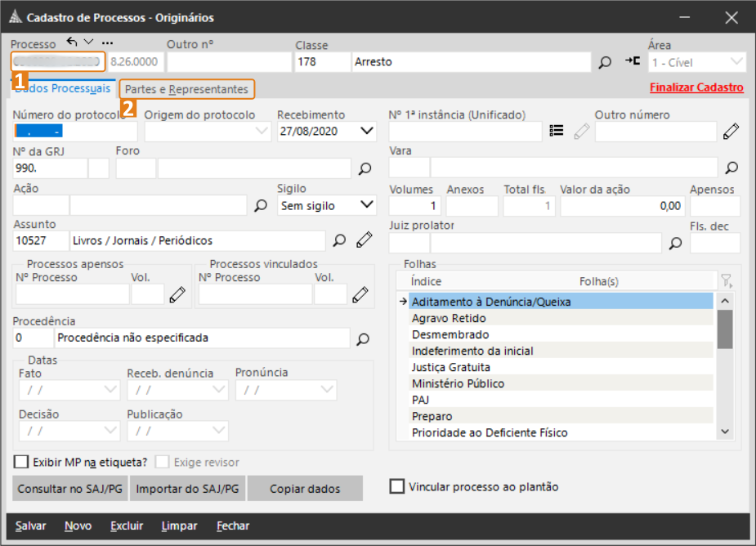This screenshot has width=756, height=546.
Task: Click Consultar no SAJ/PG button
Action: 70,488
